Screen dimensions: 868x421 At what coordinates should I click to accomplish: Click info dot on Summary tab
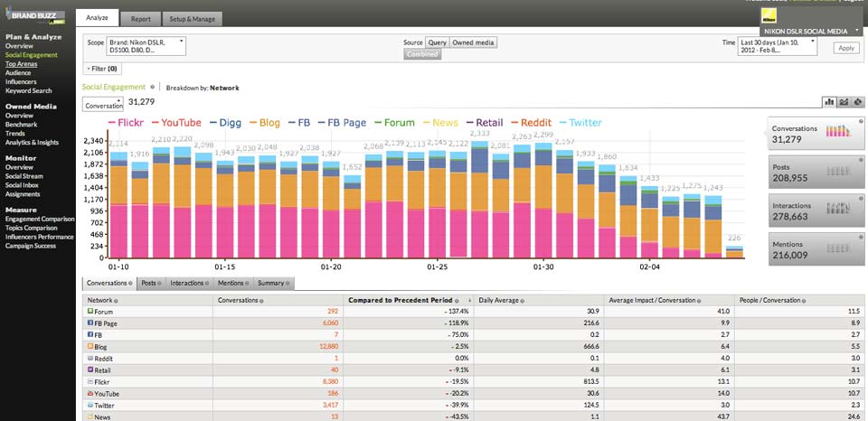coord(288,284)
